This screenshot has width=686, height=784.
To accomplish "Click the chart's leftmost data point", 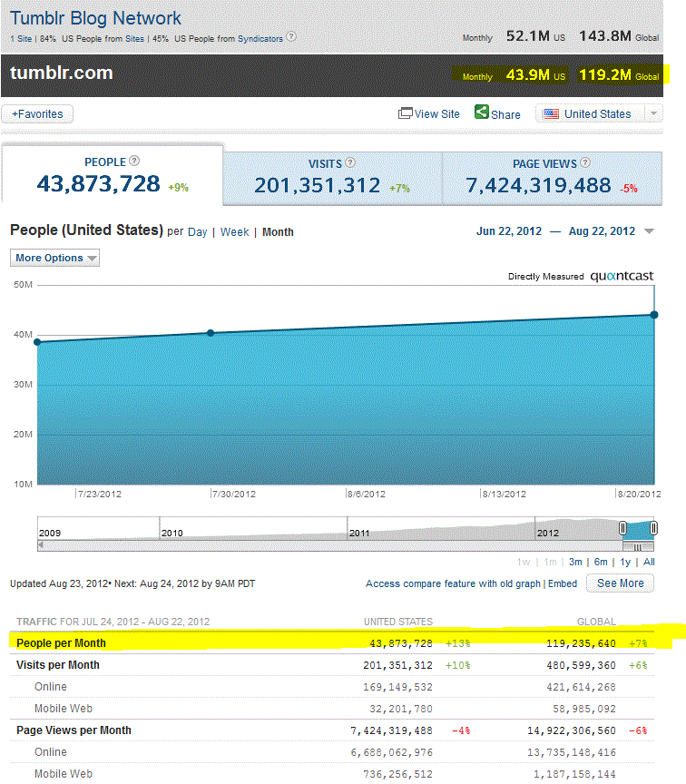I will 37,342.
